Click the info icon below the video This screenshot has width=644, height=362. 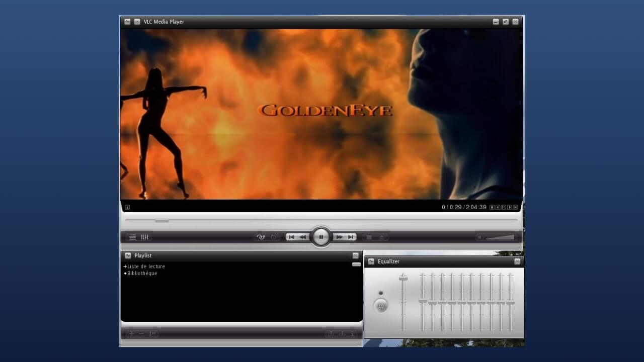(127, 207)
